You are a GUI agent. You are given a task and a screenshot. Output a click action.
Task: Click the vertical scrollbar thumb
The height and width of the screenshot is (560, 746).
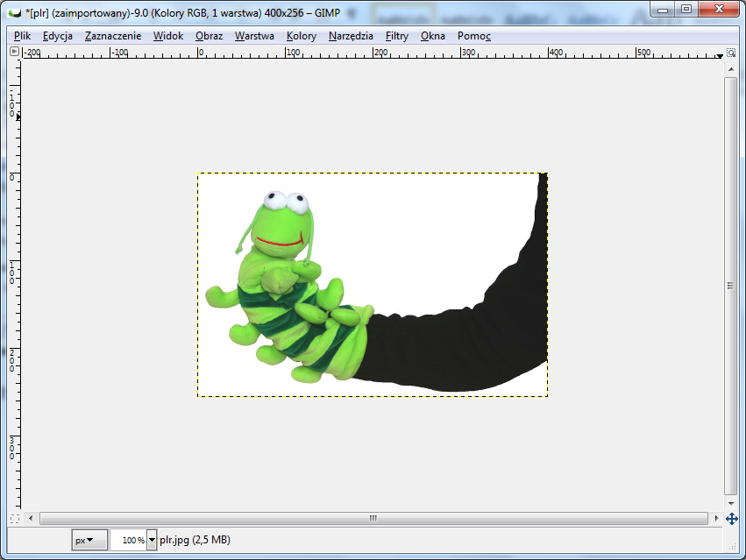coord(731,286)
